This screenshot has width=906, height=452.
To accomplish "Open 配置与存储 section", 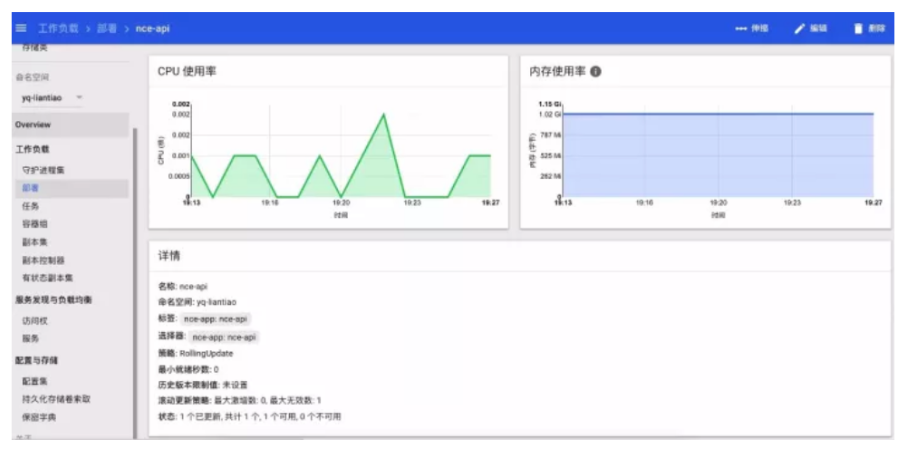I will (36, 361).
